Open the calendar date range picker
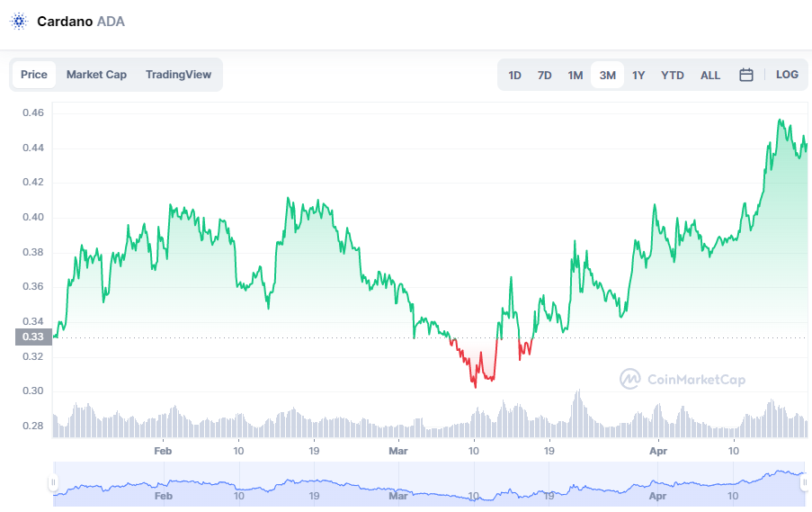 (x=745, y=76)
